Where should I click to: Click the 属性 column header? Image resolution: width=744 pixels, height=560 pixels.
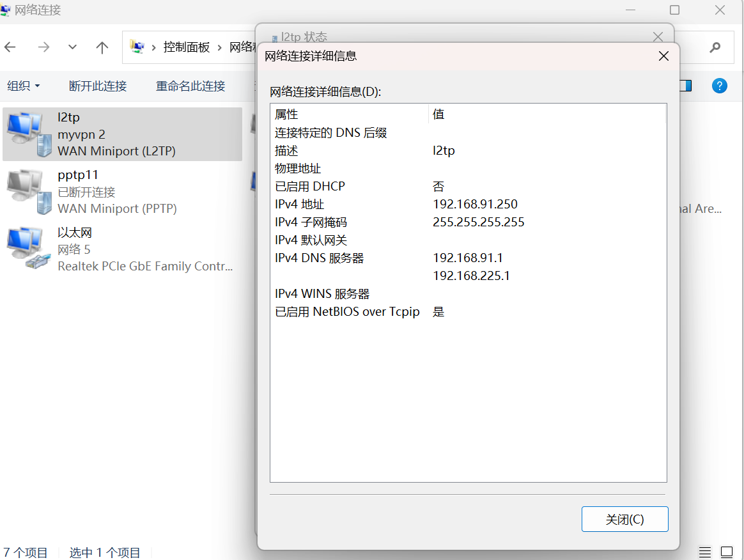coord(350,114)
